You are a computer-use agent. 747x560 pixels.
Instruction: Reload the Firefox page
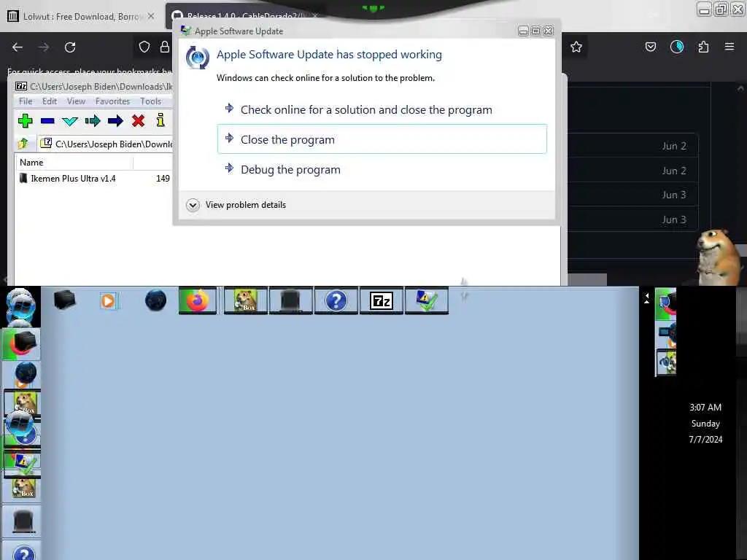point(70,47)
